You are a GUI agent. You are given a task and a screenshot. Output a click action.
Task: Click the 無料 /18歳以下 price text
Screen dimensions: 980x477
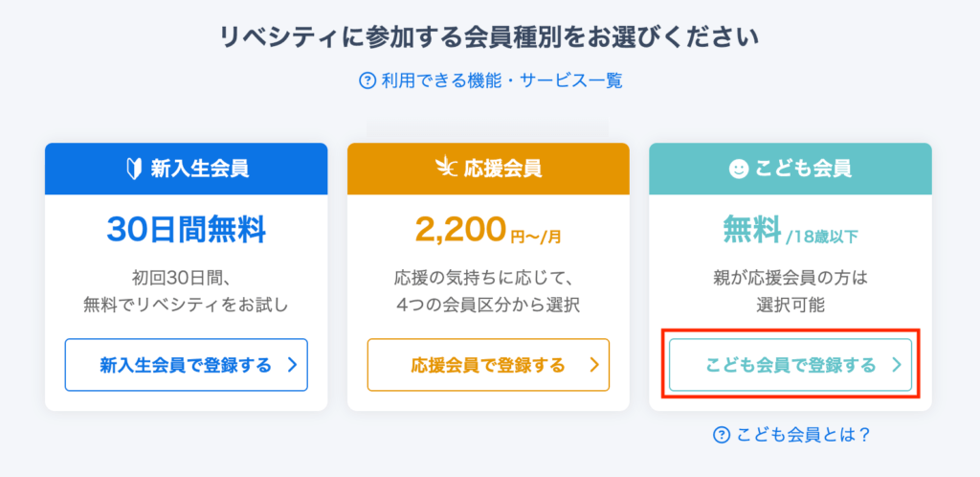pyautogui.click(x=790, y=229)
